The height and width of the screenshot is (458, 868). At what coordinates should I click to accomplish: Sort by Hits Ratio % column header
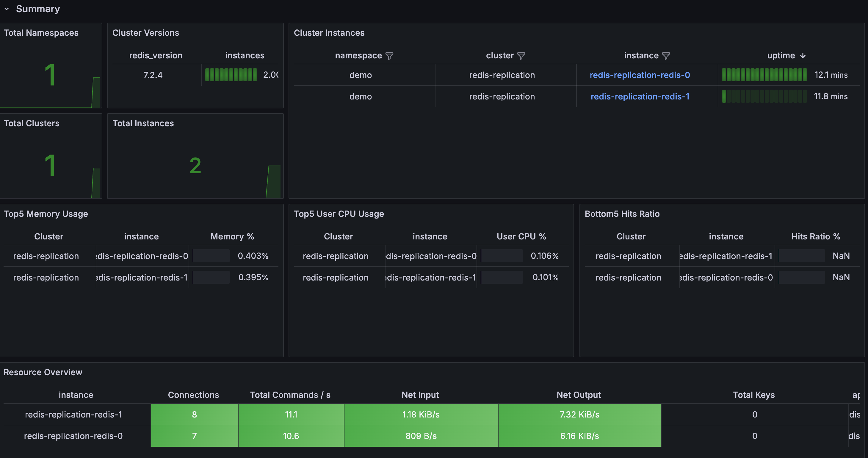coord(815,236)
